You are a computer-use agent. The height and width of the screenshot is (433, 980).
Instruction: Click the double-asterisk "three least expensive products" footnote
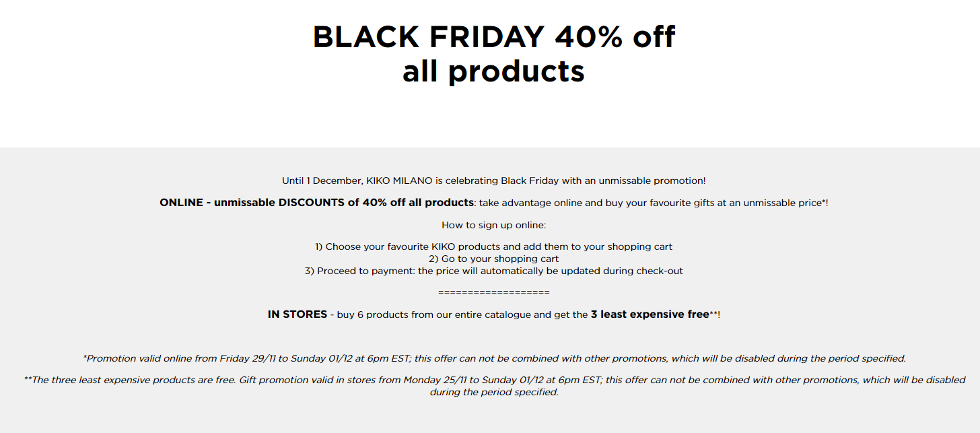495,386
